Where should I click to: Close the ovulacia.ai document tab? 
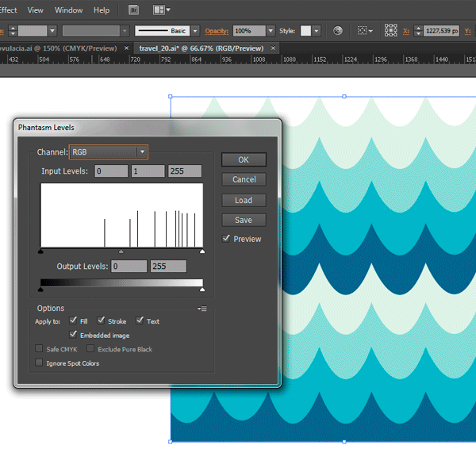tap(127, 48)
